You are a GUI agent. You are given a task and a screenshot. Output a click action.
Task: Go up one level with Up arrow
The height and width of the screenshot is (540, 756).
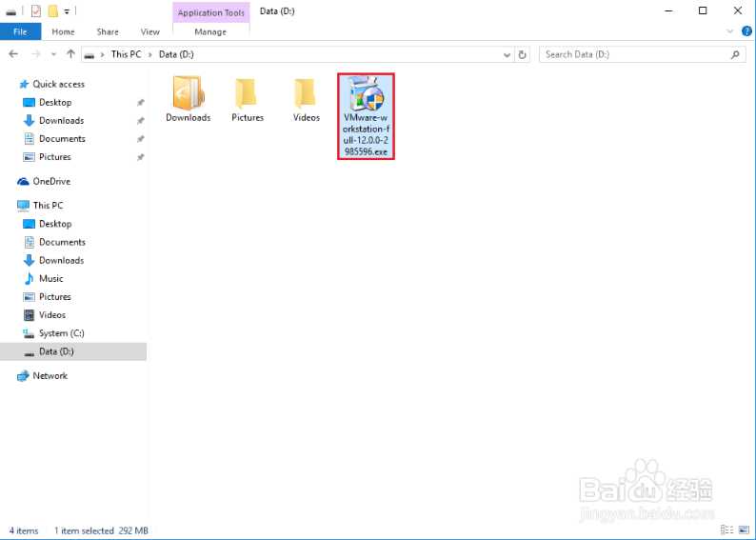(70, 54)
